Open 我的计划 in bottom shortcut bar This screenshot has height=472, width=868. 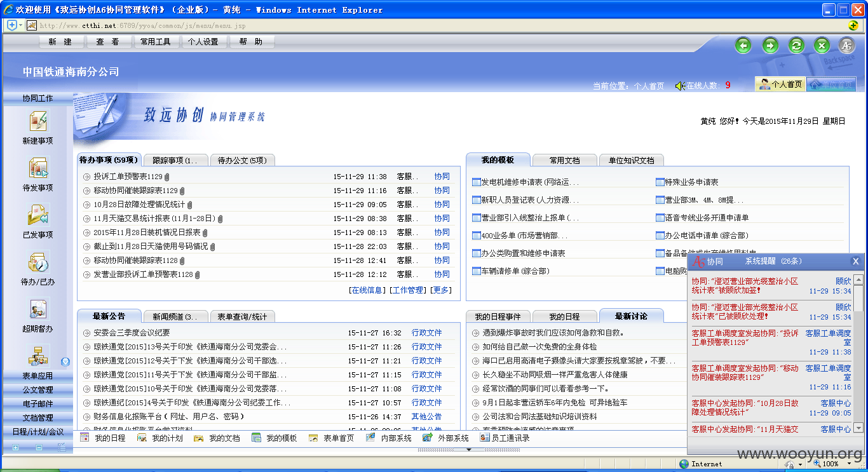161,438
